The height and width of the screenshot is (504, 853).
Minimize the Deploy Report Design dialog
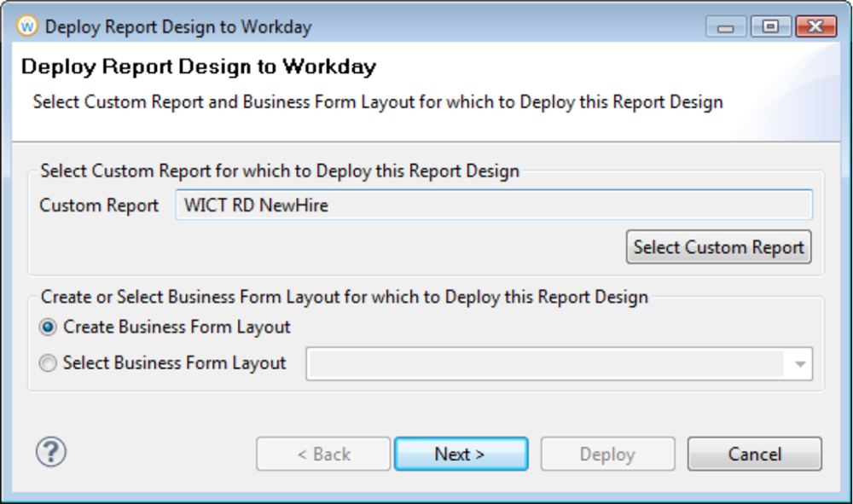point(726,26)
